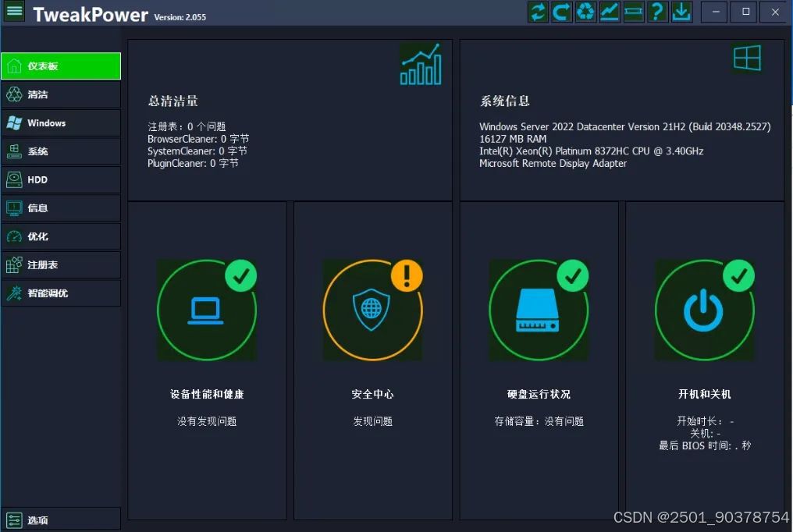Open the line chart toolbar icon
793x532 pixels.
pos(610,12)
